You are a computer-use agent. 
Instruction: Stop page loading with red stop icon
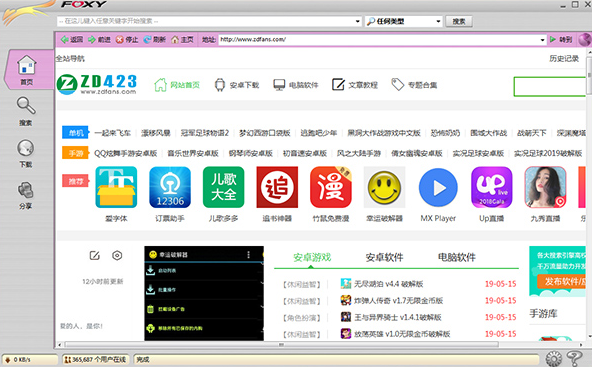click(x=127, y=39)
